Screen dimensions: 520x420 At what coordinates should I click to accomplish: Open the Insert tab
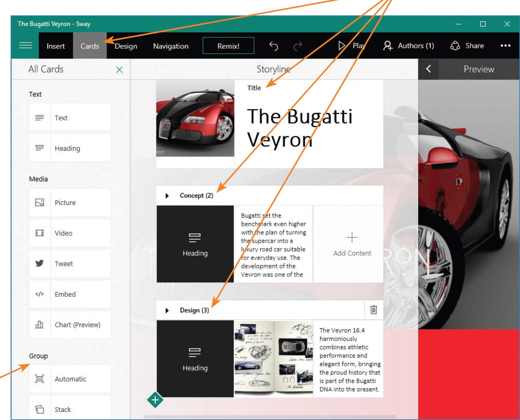pos(56,46)
